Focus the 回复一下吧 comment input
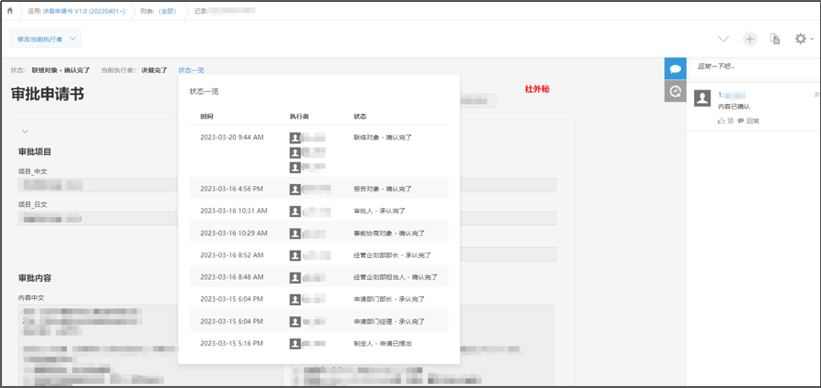The height and width of the screenshot is (388, 821). [753, 66]
